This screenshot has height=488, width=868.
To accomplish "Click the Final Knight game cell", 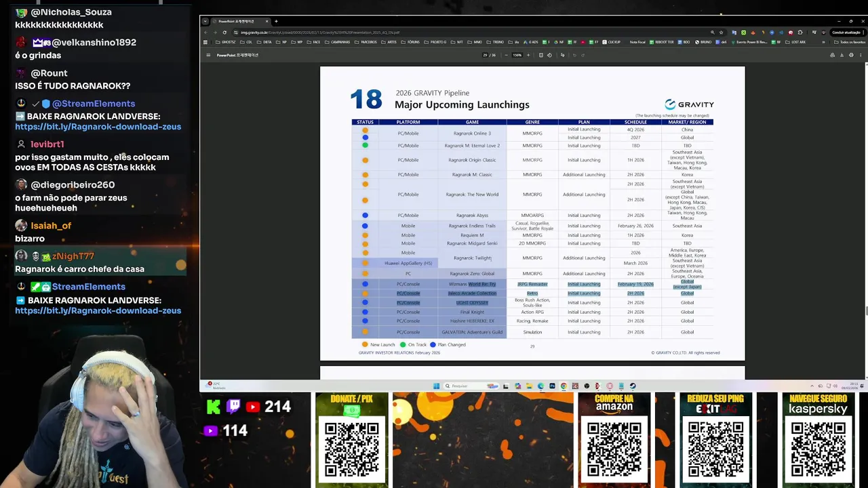I will click(x=472, y=312).
